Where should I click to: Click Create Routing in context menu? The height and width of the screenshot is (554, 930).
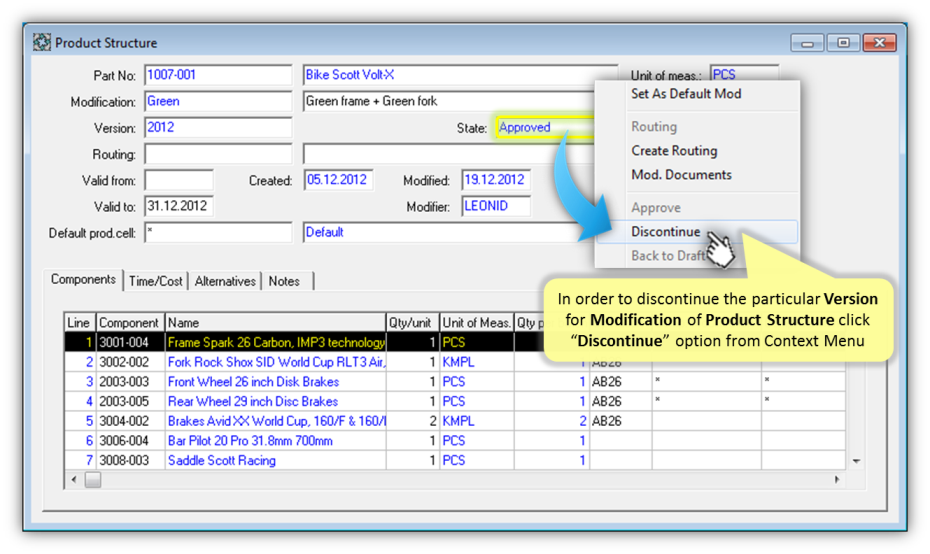pos(673,151)
